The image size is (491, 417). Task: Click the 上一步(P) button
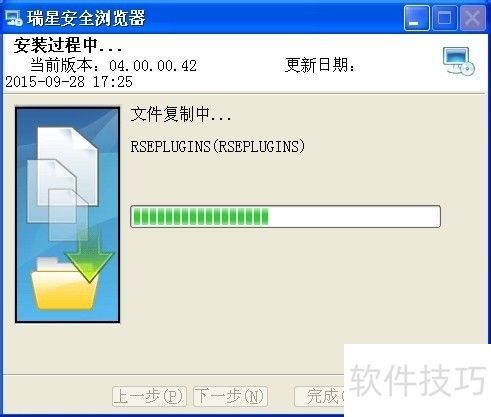coord(149,396)
